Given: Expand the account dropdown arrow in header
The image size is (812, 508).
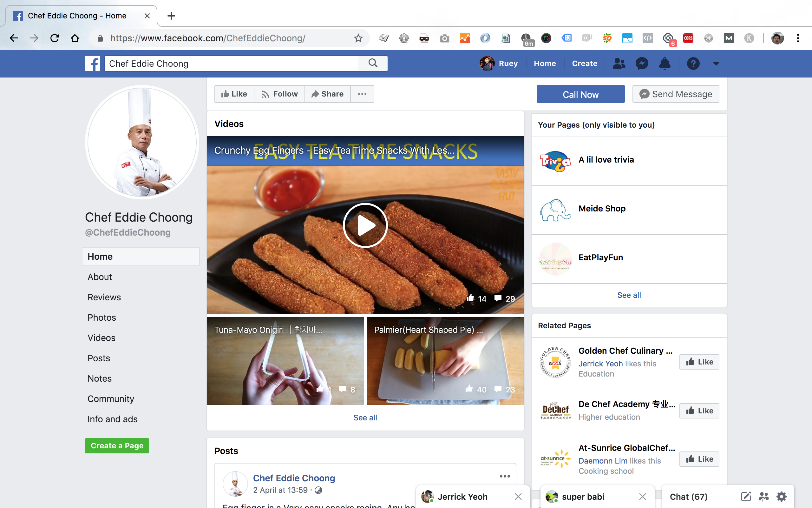Looking at the screenshot, I should pos(716,63).
